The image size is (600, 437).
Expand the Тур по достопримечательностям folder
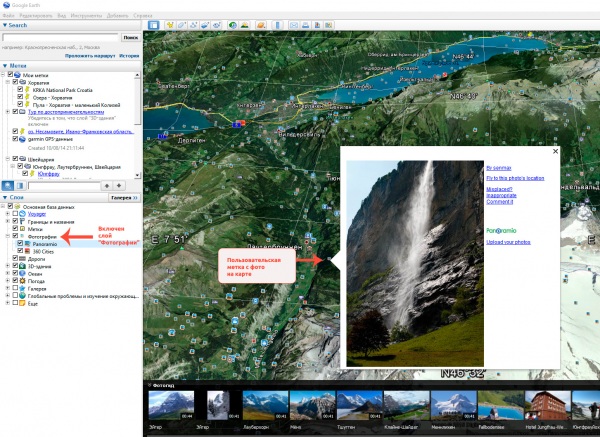(x=8, y=112)
